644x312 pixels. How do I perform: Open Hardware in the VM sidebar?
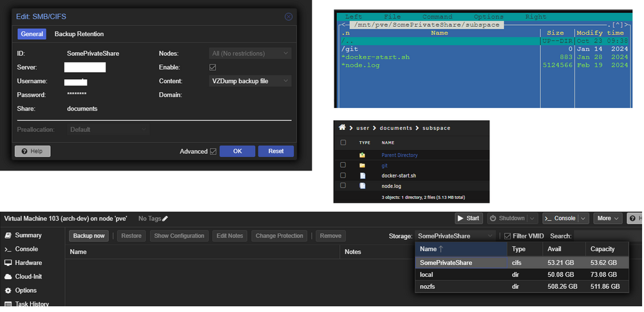coord(28,262)
